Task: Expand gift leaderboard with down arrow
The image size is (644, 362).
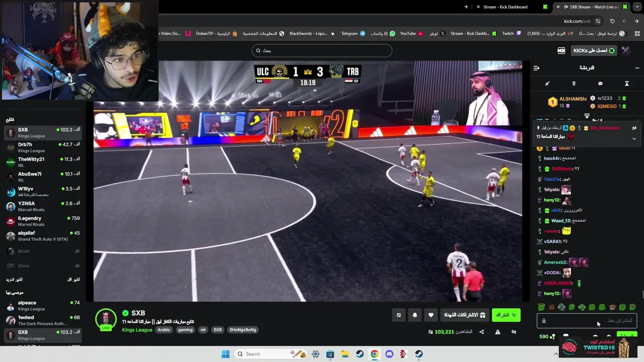Action: coord(587,116)
